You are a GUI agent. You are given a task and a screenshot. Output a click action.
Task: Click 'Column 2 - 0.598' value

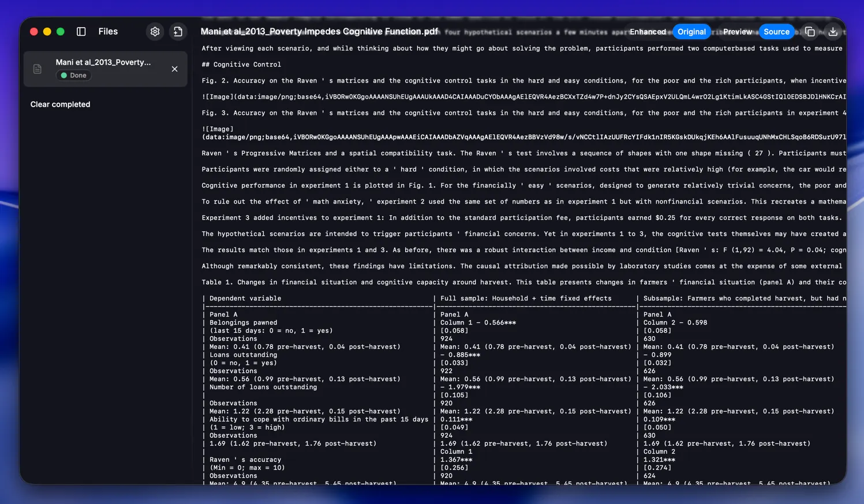click(675, 323)
